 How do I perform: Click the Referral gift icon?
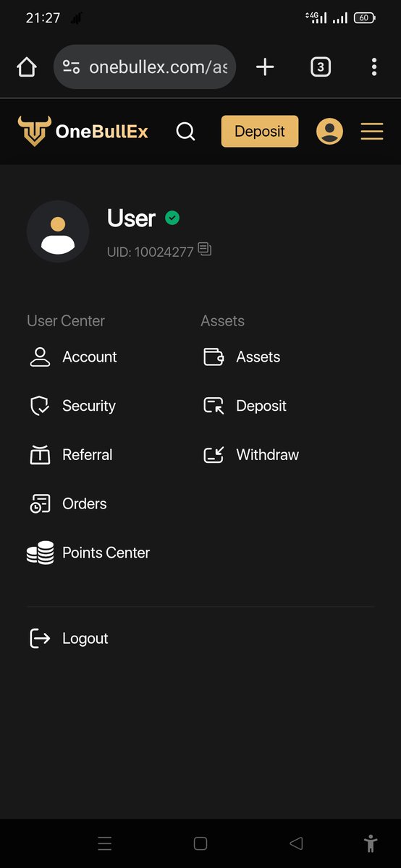click(40, 454)
